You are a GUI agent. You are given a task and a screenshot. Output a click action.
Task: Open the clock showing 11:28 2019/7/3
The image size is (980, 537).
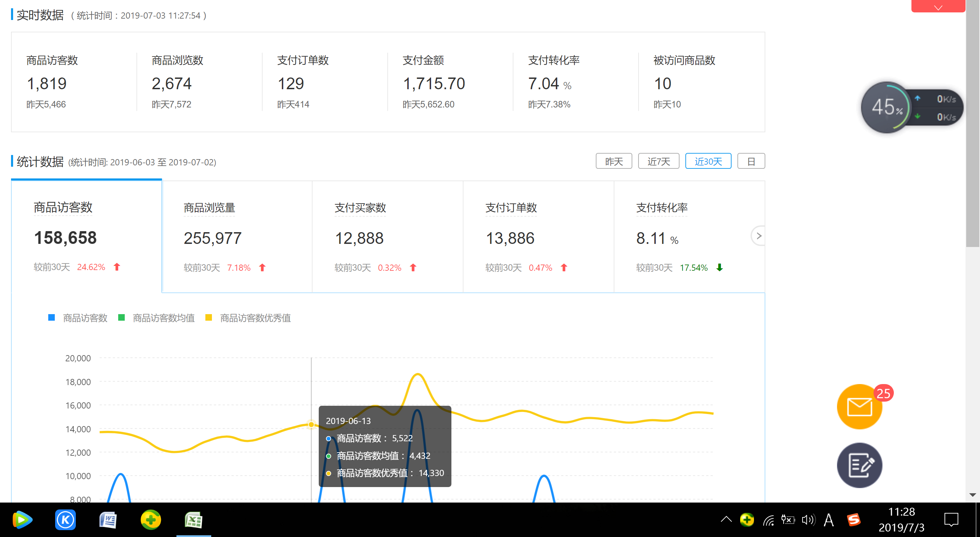point(901,519)
